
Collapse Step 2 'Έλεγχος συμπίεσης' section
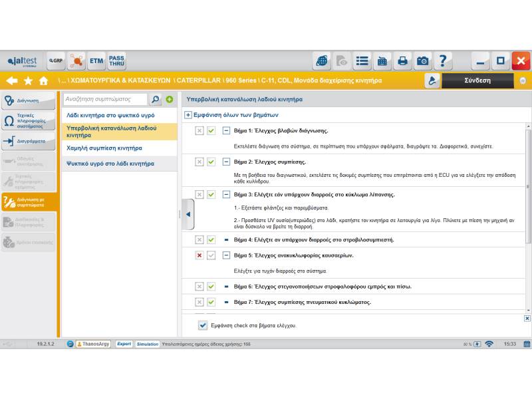click(226, 162)
